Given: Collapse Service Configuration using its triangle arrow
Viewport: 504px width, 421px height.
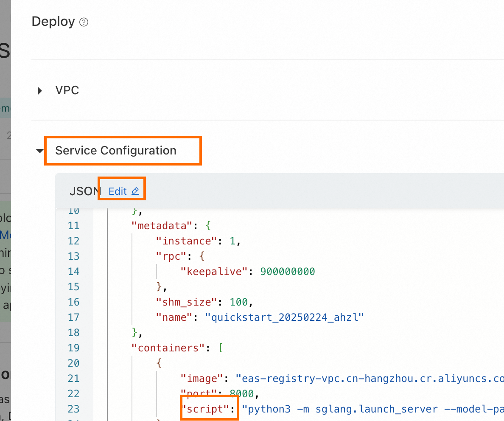Looking at the screenshot, I should [x=40, y=151].
